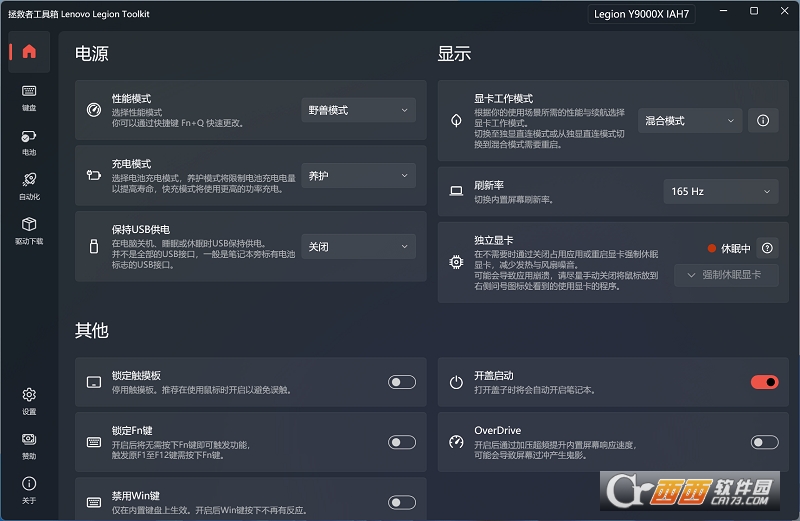The height and width of the screenshot is (521, 800).
Task: Click the 电源 section heading
Action: coord(92,54)
